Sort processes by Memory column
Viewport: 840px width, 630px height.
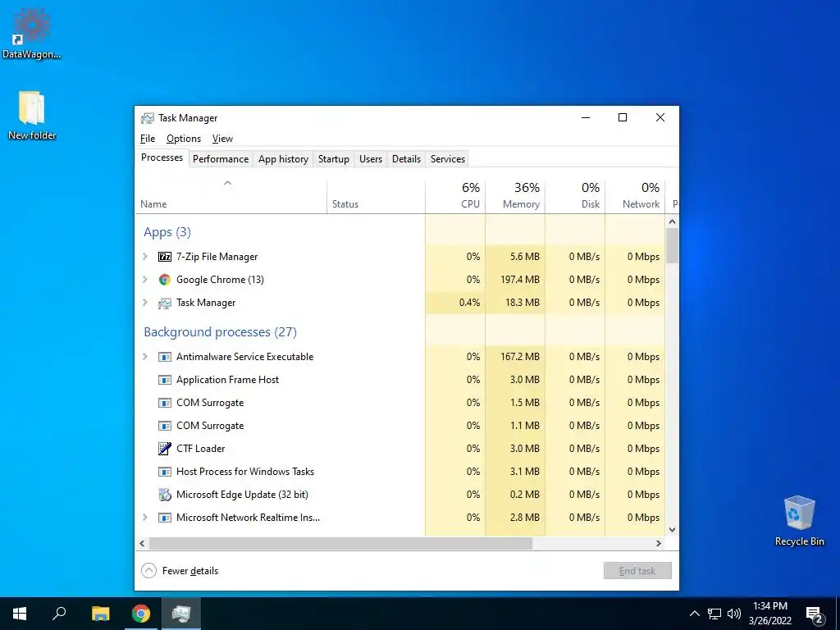coord(515,196)
